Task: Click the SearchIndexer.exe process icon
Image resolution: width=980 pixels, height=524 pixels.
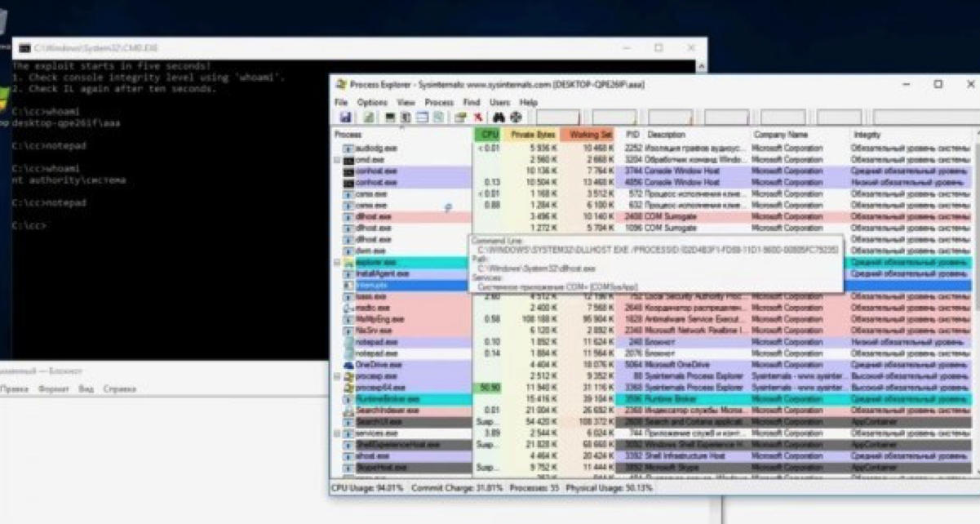Action: pos(348,411)
